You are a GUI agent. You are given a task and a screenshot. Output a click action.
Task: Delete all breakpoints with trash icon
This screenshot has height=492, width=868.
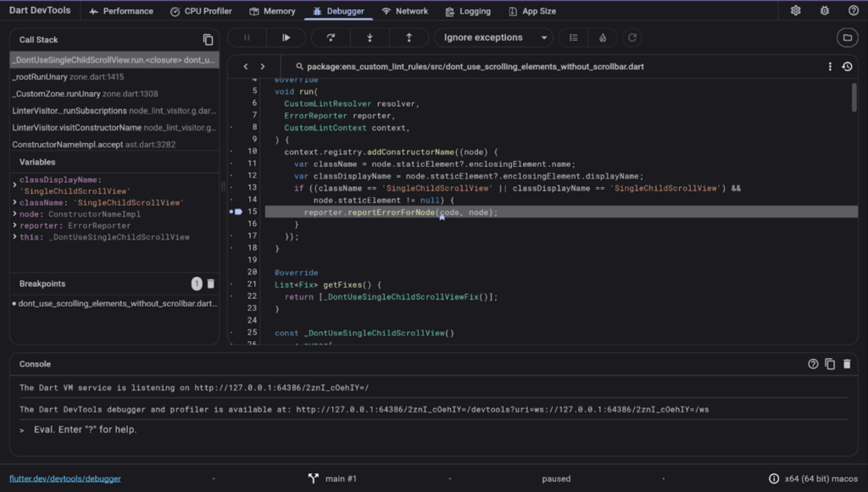click(211, 284)
